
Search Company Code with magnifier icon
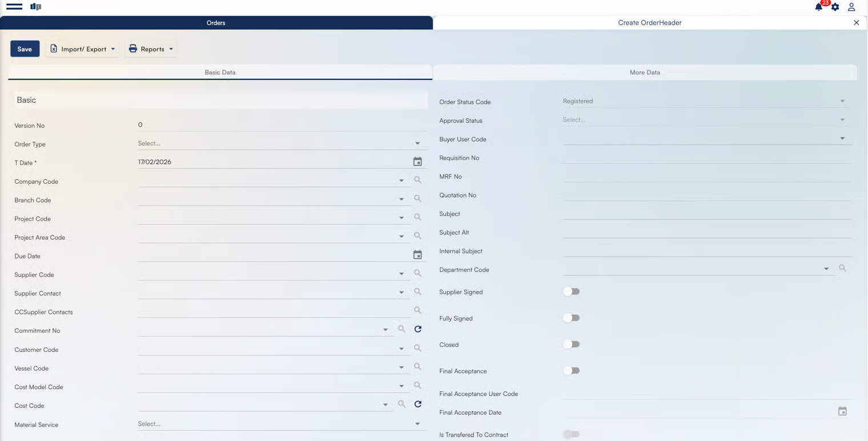417,180
